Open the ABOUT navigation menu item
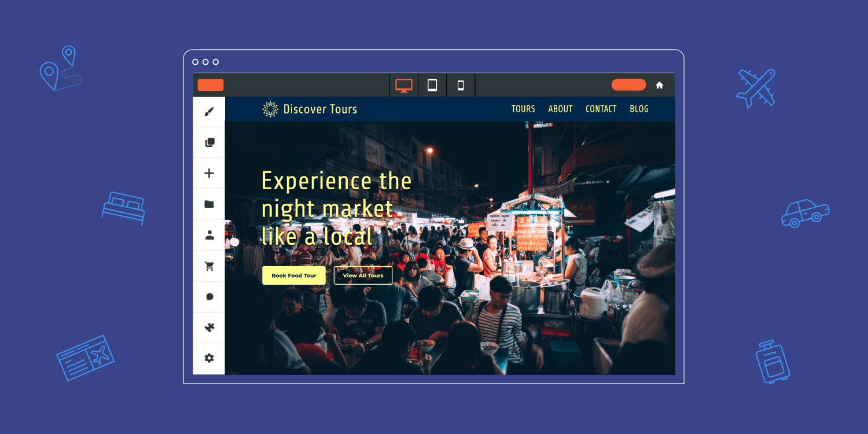868x434 pixels. pos(560,109)
